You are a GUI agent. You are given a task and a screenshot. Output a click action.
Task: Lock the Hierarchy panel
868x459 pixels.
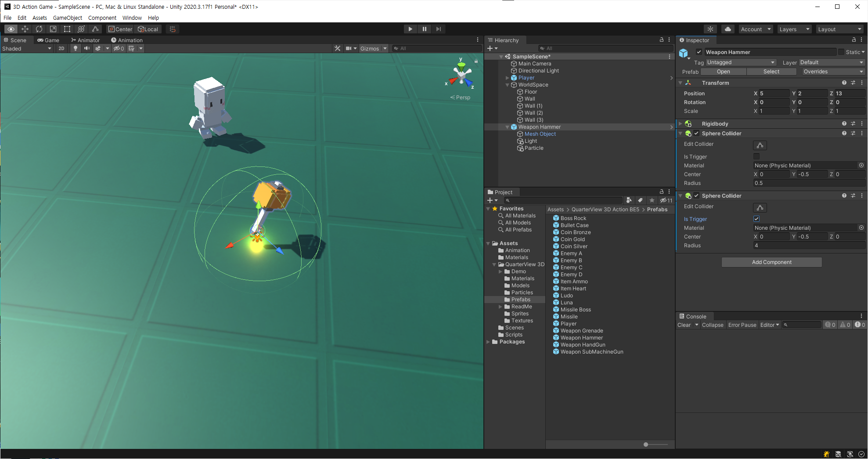[662, 40]
